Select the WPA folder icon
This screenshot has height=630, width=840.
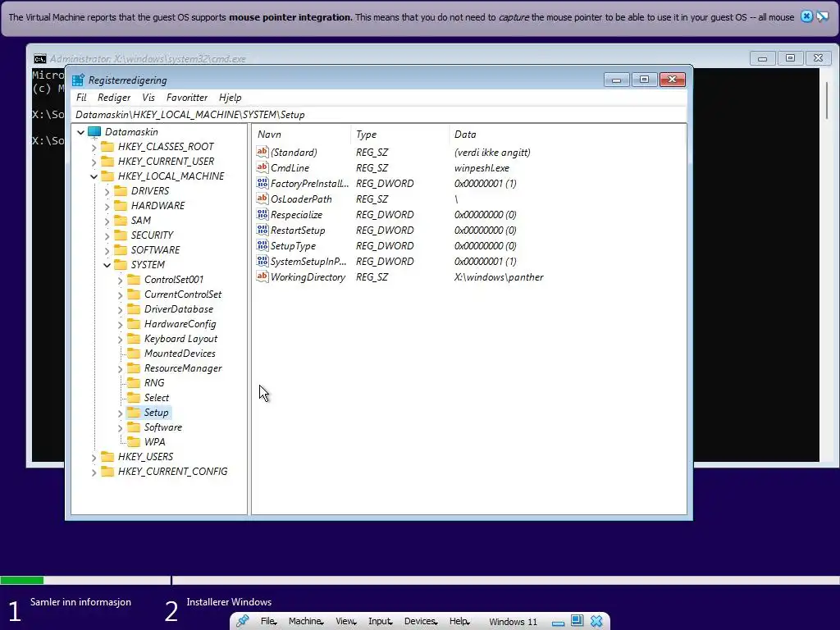click(134, 442)
